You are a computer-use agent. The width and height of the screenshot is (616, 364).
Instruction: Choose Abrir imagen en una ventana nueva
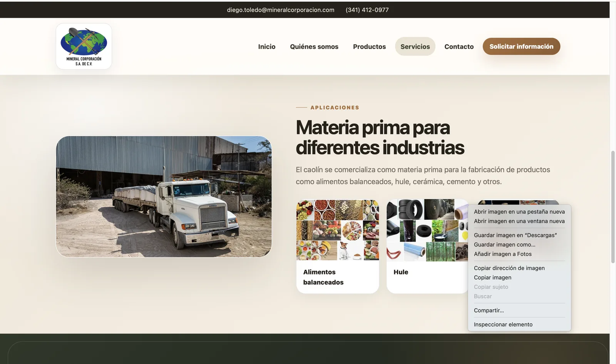519,221
